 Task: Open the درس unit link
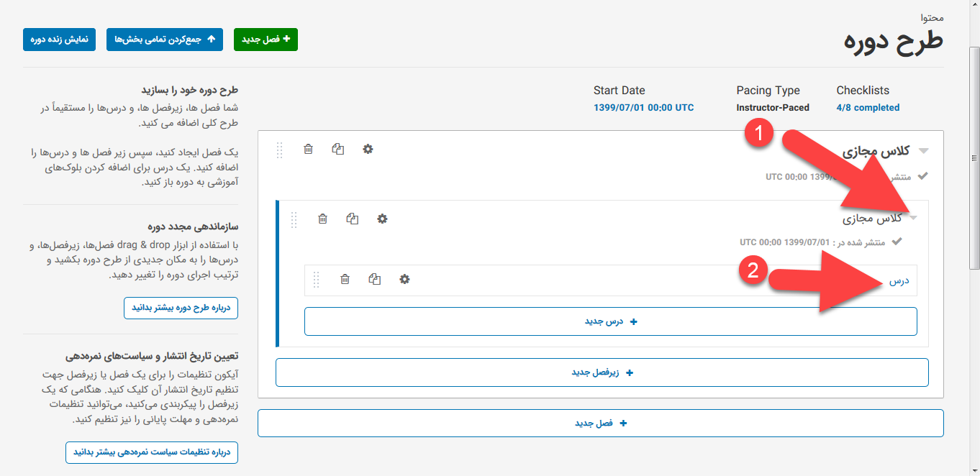pyautogui.click(x=899, y=281)
